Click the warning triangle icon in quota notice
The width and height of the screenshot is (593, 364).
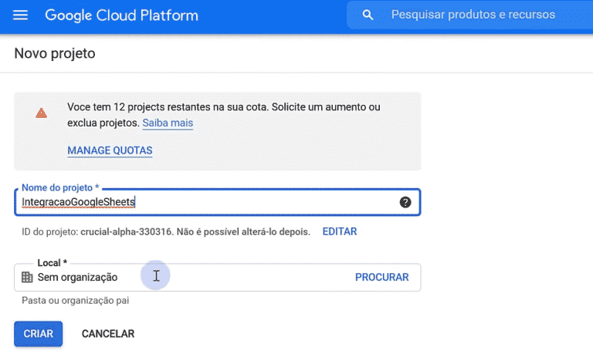click(x=41, y=113)
